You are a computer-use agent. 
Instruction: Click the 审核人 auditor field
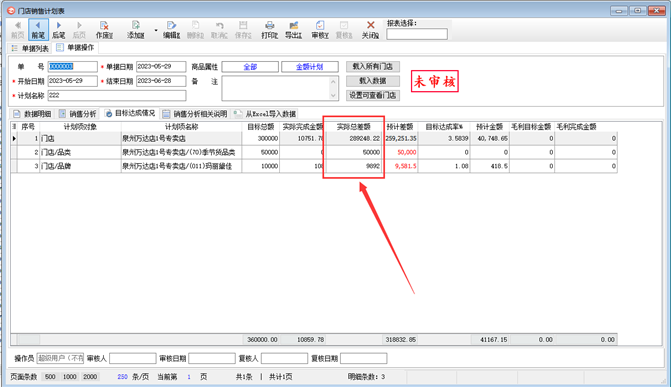coord(133,358)
